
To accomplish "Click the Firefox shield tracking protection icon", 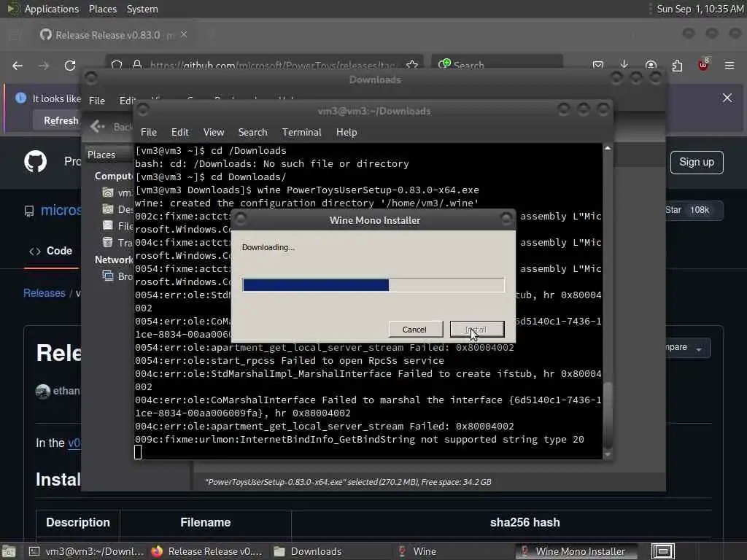I will click(117, 65).
